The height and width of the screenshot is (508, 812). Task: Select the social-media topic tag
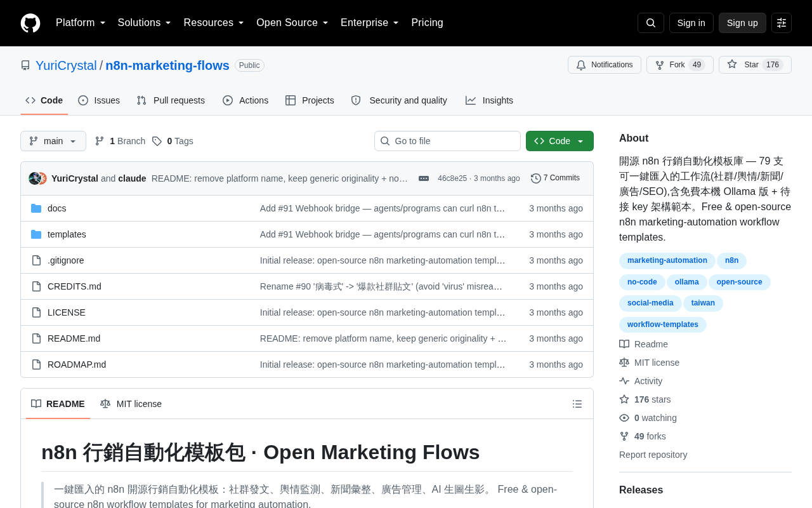tap(650, 304)
